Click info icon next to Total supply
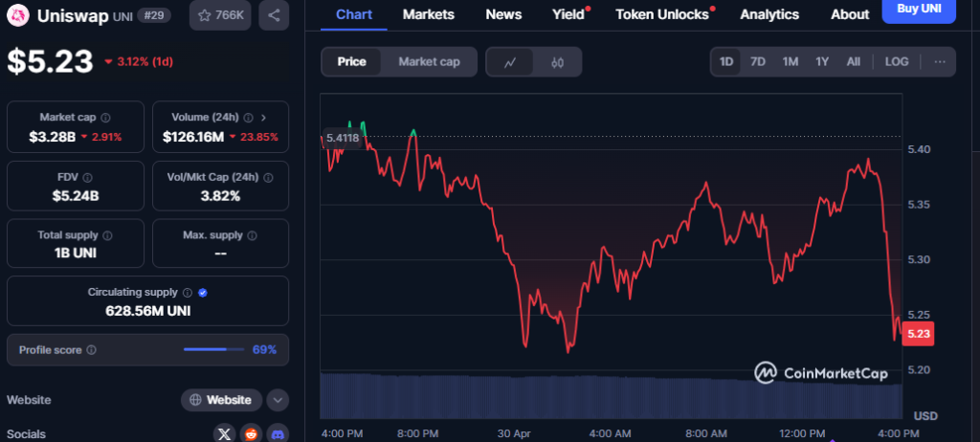Screen dimensions: 980x442 [107, 235]
